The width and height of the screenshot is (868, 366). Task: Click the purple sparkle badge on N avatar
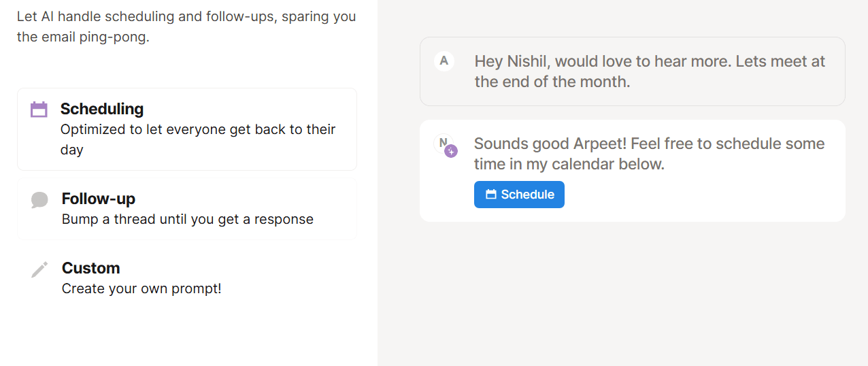point(450,151)
